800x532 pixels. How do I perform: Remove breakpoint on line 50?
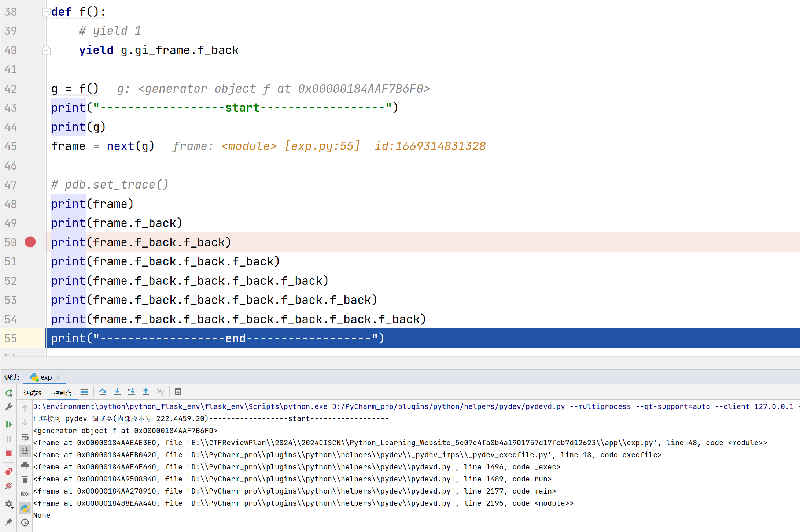point(30,242)
